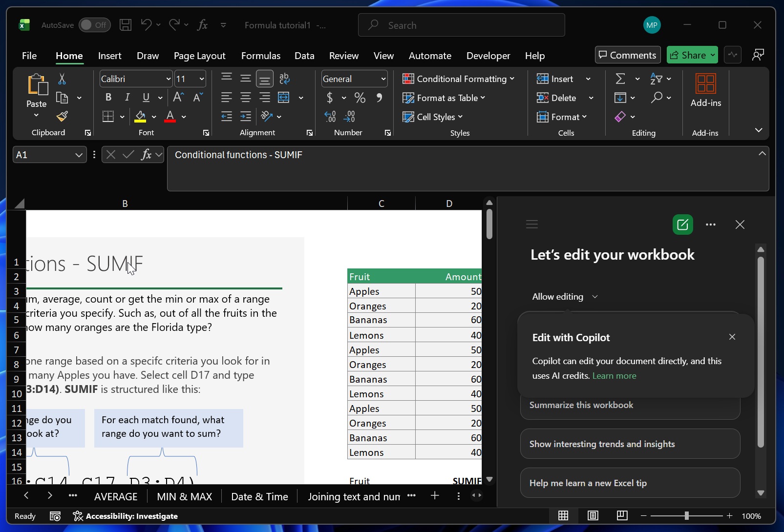
Task: Switch to the Date & Time sheet tab
Action: (259, 496)
